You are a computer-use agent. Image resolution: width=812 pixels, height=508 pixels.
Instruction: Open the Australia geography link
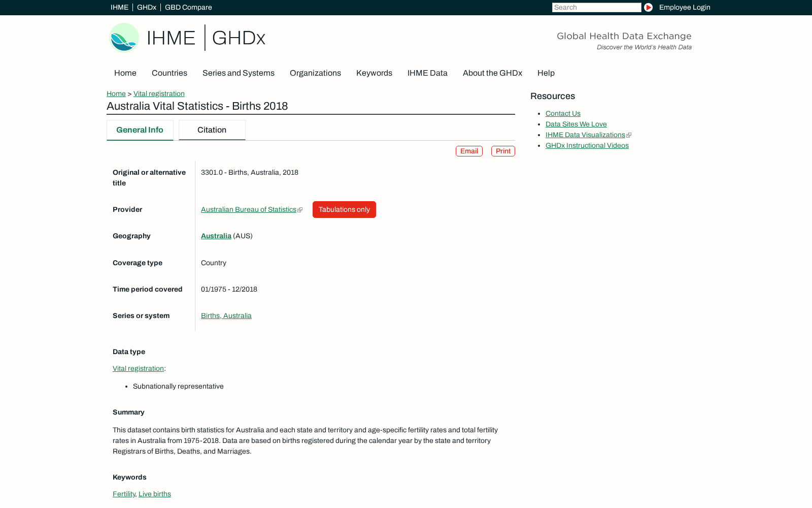[216, 236]
